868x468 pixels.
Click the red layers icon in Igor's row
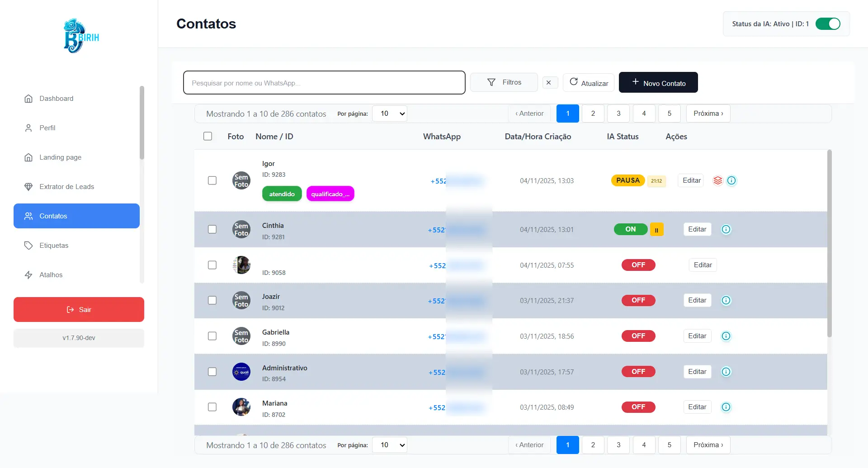pos(717,181)
